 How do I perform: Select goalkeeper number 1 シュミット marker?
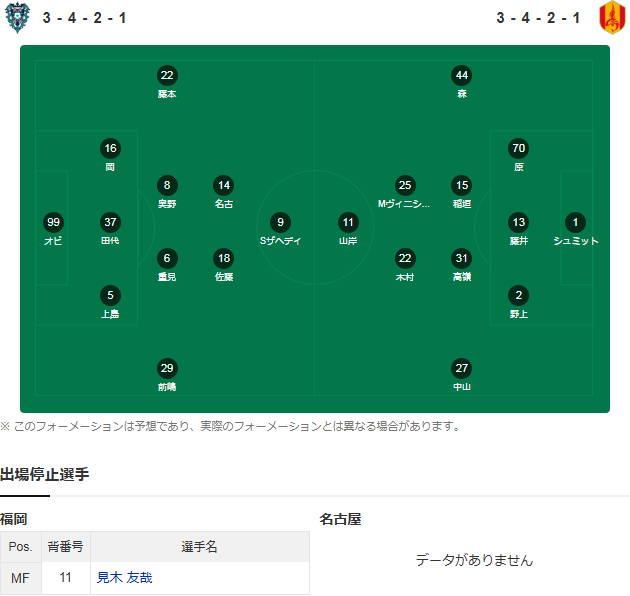[575, 222]
